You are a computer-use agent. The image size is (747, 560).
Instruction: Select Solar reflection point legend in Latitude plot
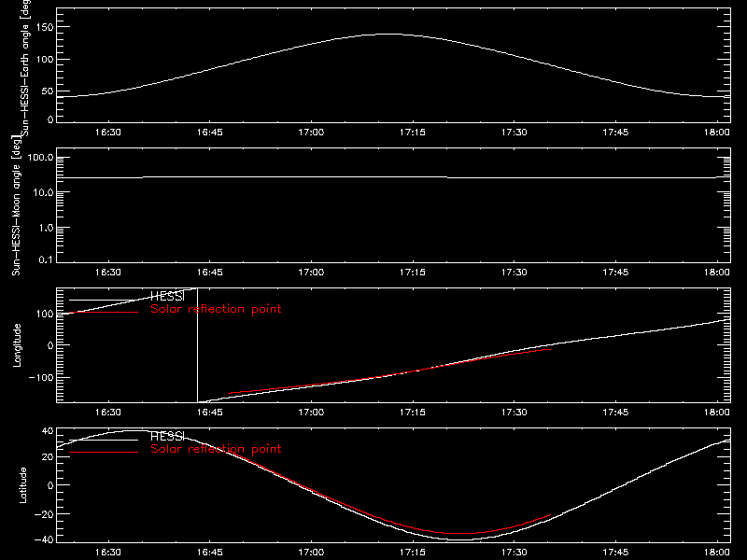(216, 449)
